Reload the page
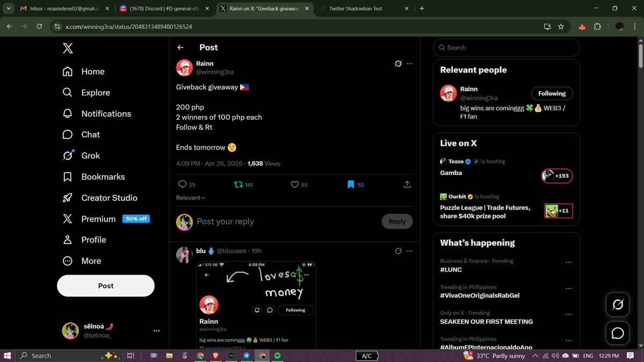Viewport: 644px width, 362px height. pyautogui.click(x=39, y=26)
